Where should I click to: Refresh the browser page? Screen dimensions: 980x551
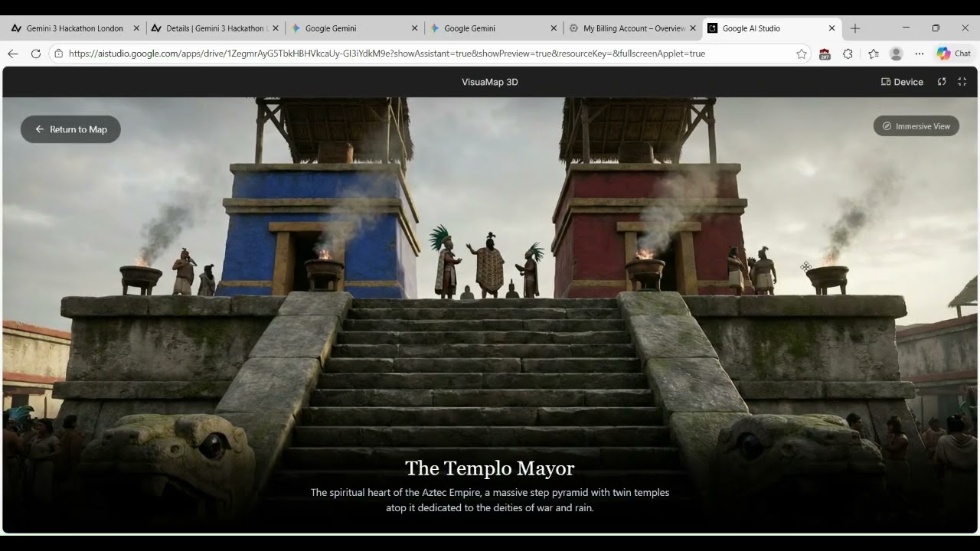coord(35,54)
